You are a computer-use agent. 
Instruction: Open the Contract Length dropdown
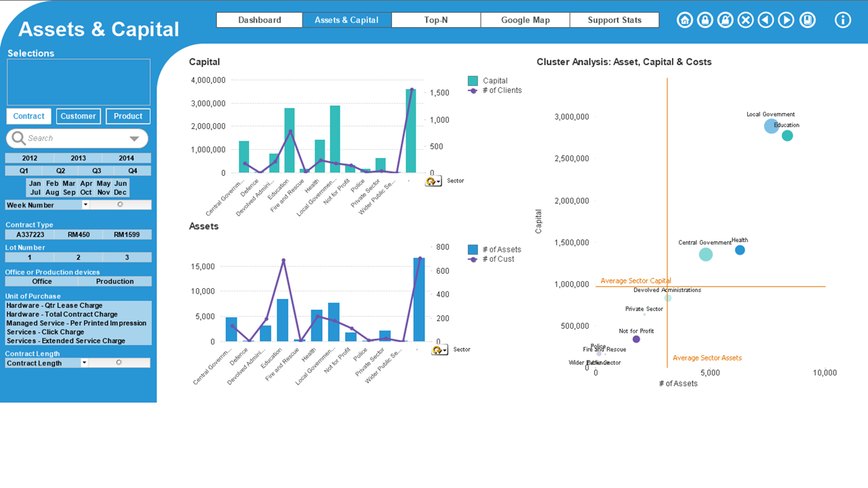tap(84, 363)
